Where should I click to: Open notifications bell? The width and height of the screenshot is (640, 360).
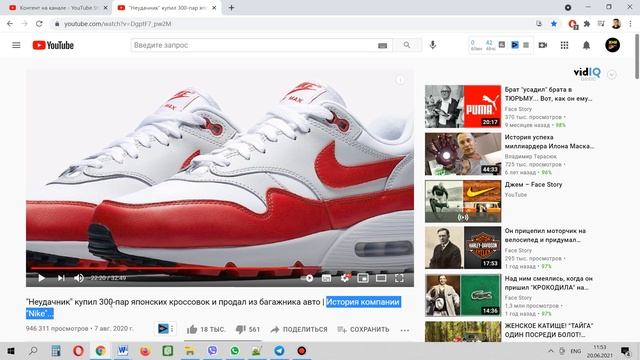pos(586,45)
